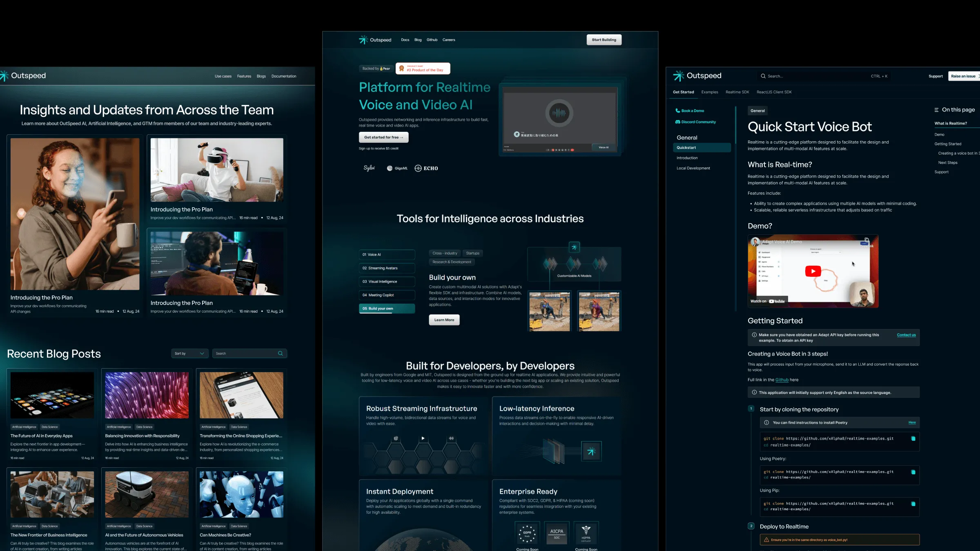Click the GDPR compliance badge
The height and width of the screenshot is (551, 980).
527,533
